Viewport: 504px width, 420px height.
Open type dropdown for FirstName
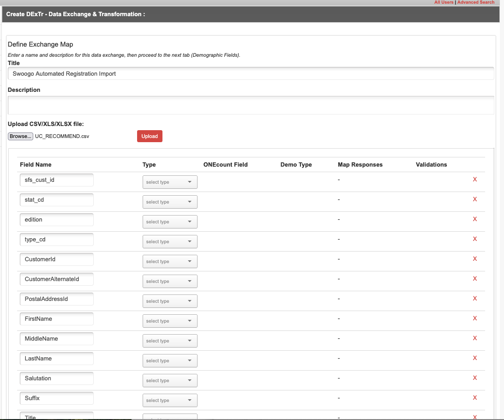click(x=170, y=321)
